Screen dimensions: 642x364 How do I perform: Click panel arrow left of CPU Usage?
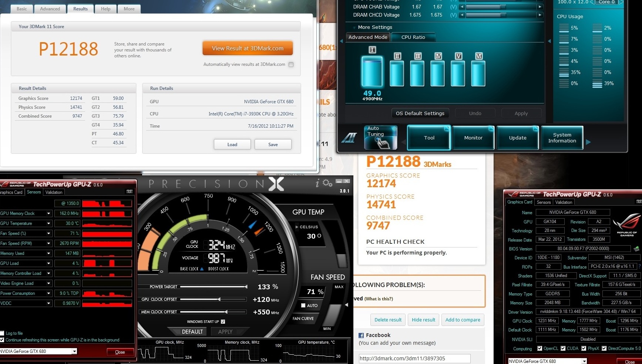(x=549, y=41)
